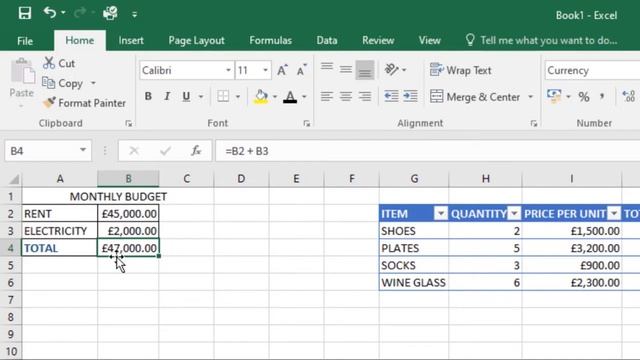The image size is (640, 360).
Task: Click the Align Left icon
Action: click(x=327, y=96)
